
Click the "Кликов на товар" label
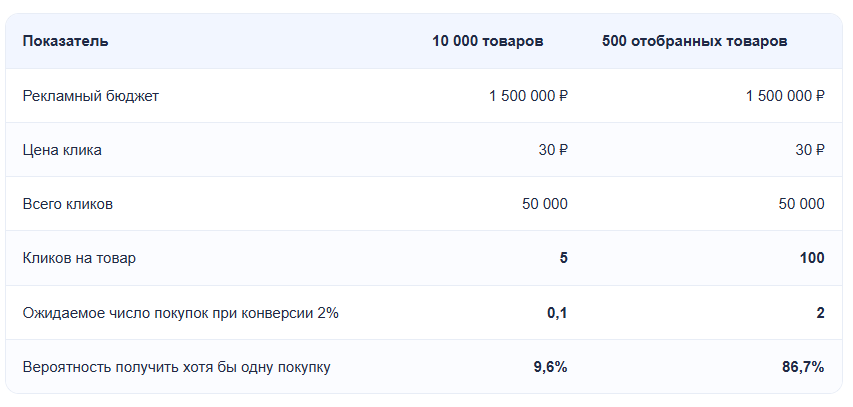[x=79, y=258]
